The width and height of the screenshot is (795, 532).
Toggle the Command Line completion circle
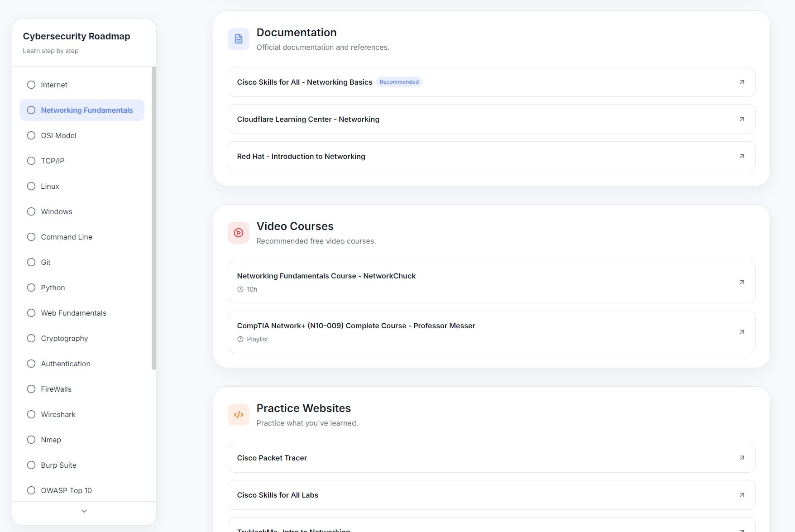[31, 237]
